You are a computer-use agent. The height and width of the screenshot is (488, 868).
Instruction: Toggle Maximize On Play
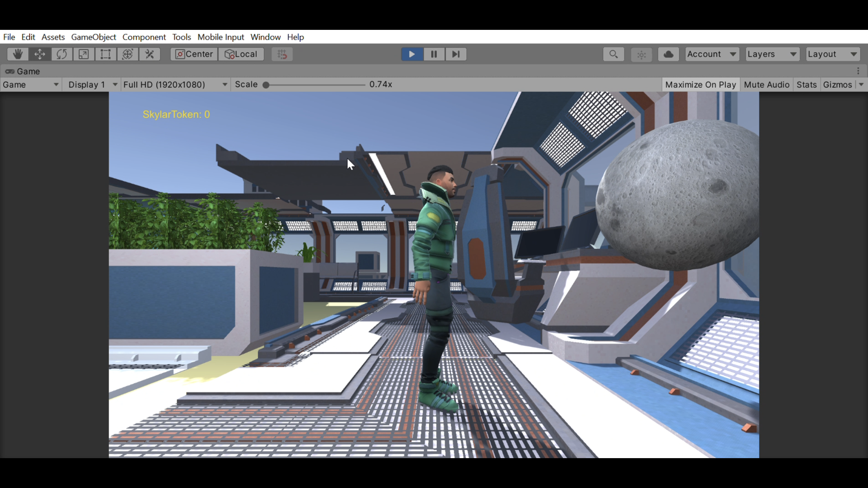(x=701, y=84)
